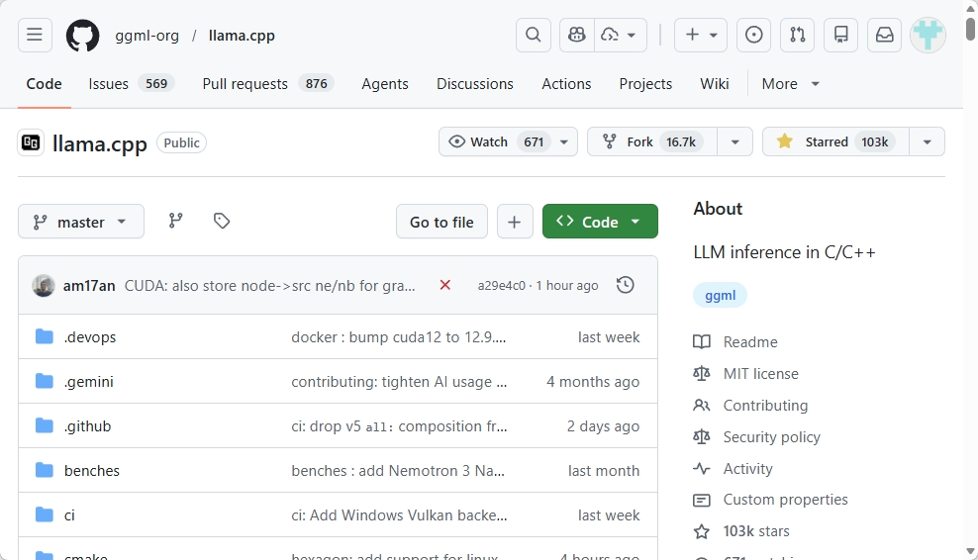Select the ggml topic tag

[x=720, y=295]
